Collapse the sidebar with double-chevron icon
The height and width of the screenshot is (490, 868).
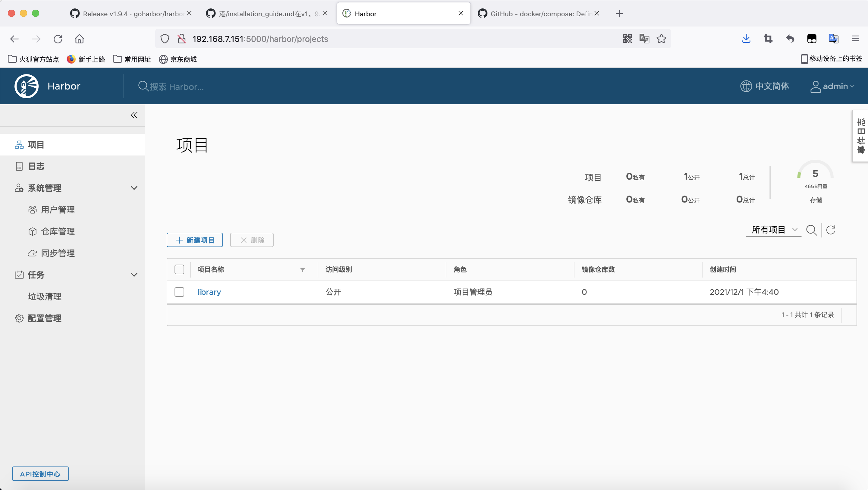(134, 115)
